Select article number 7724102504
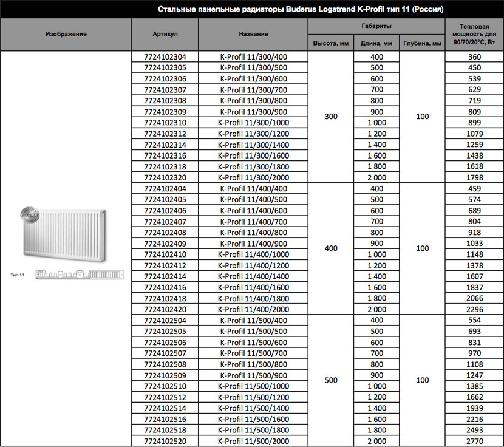 pyautogui.click(x=165, y=321)
